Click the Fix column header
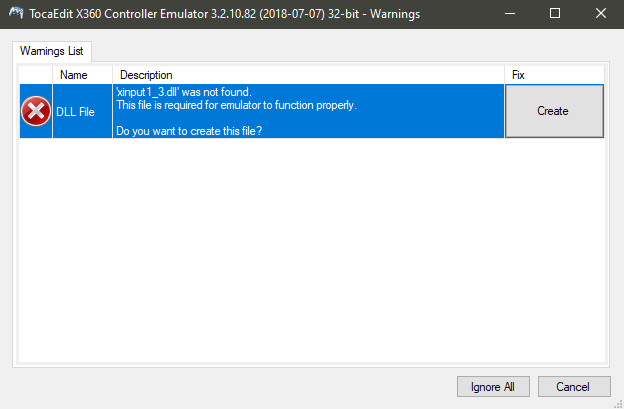The height and width of the screenshot is (409, 624). click(554, 75)
